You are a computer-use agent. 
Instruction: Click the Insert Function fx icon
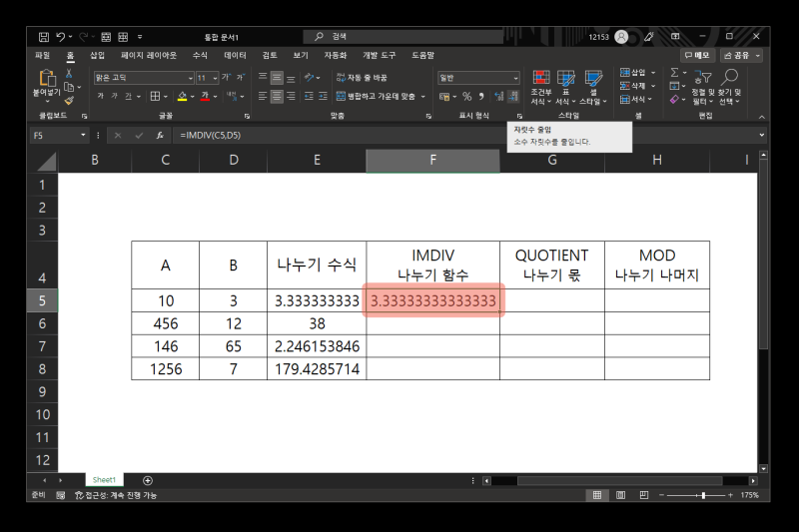coord(160,135)
